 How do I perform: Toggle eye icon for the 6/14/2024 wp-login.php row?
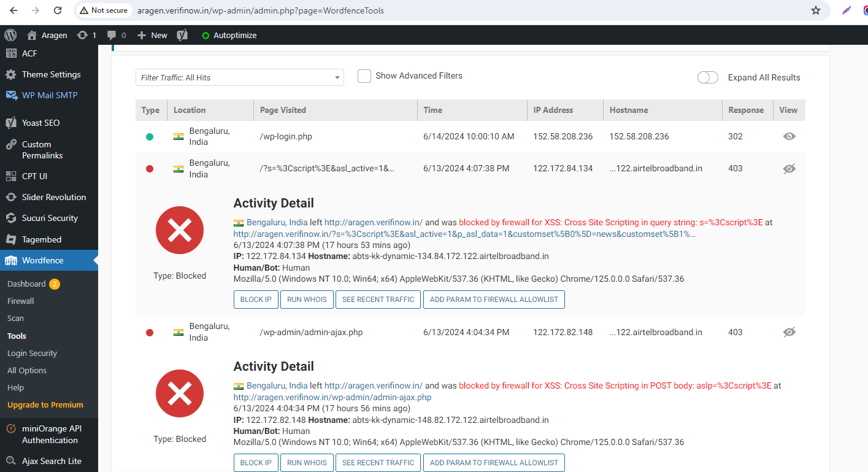pyautogui.click(x=789, y=136)
